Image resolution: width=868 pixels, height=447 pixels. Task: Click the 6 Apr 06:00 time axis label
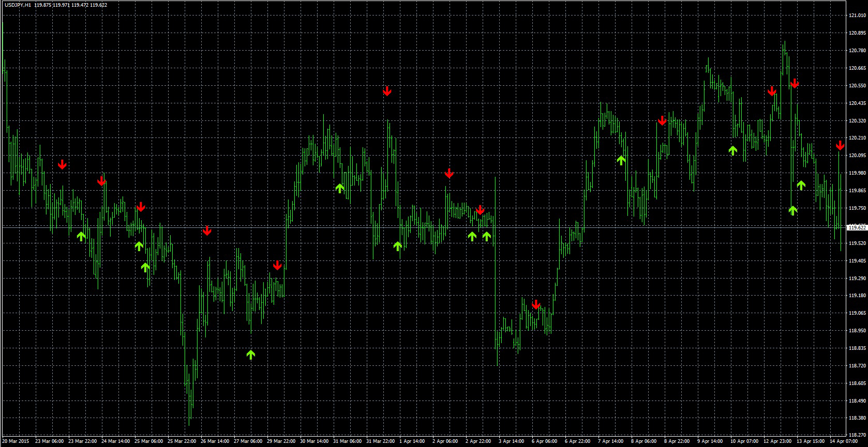tap(545, 441)
